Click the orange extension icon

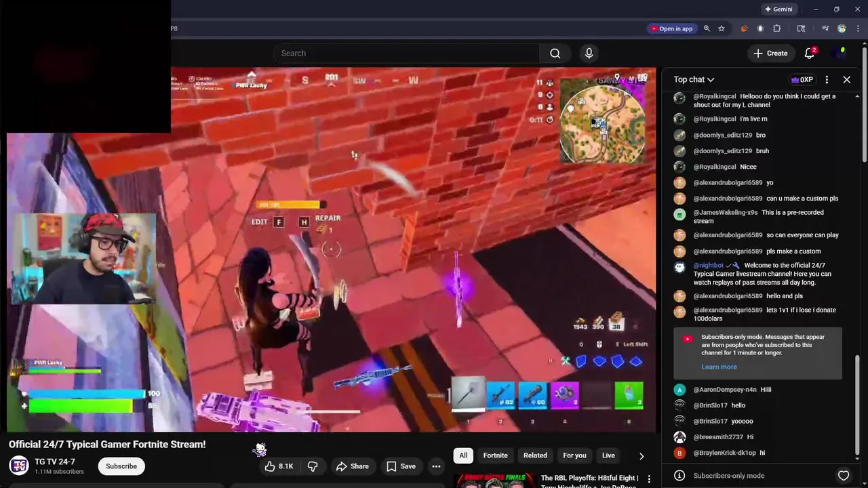point(745,28)
